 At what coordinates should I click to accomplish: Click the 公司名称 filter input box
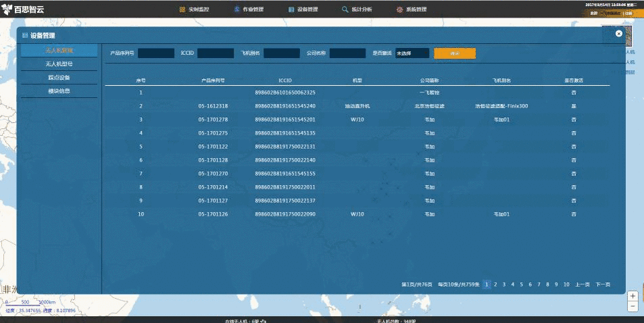click(x=347, y=53)
